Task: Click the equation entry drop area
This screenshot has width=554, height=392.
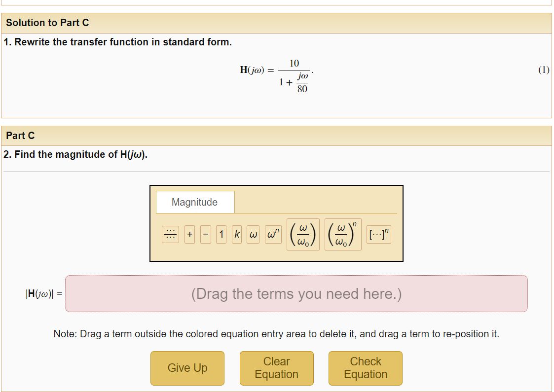Action: [297, 293]
